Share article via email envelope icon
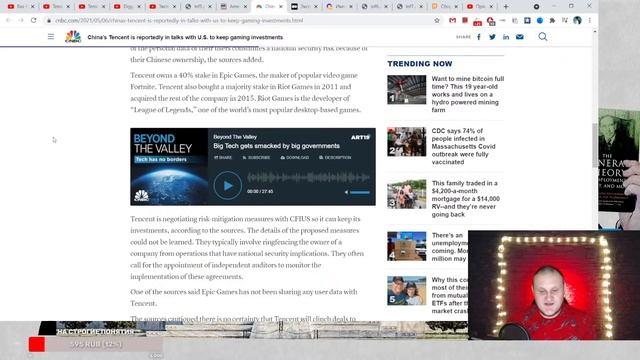The image size is (640, 360). pos(520,37)
